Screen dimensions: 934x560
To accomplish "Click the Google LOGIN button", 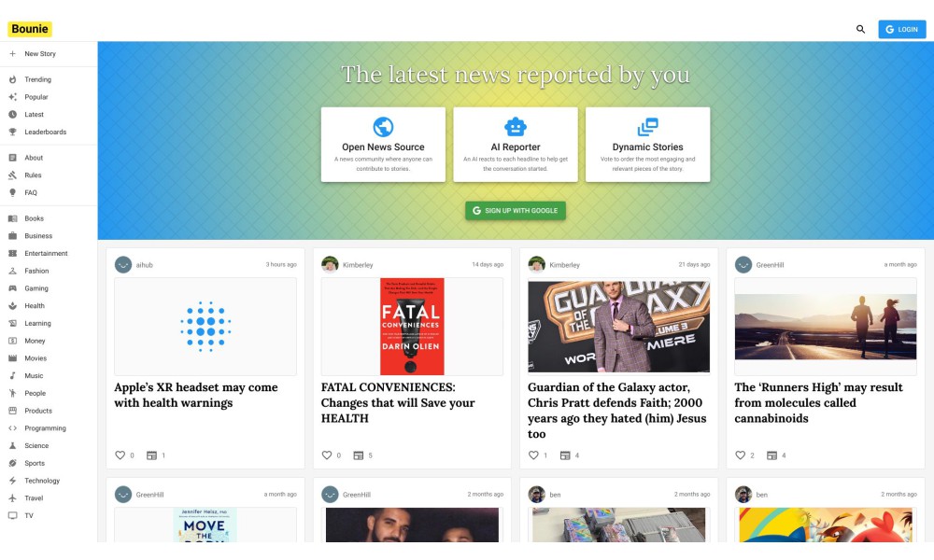I will coord(902,29).
